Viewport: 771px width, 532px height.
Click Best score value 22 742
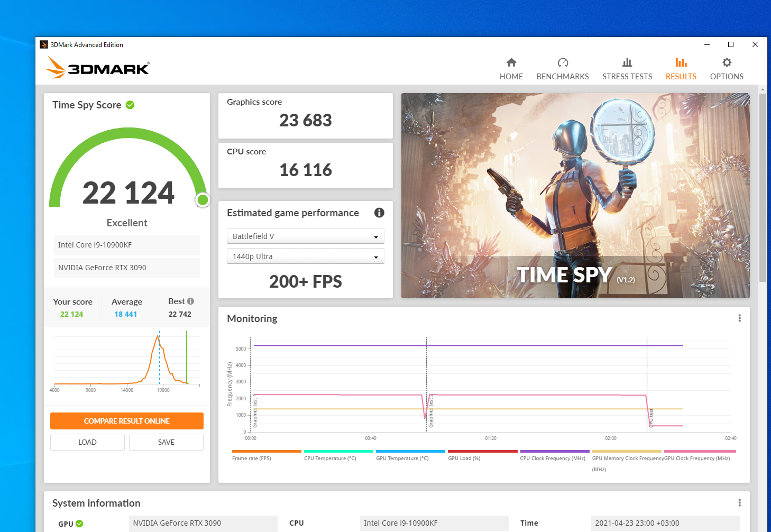180,314
